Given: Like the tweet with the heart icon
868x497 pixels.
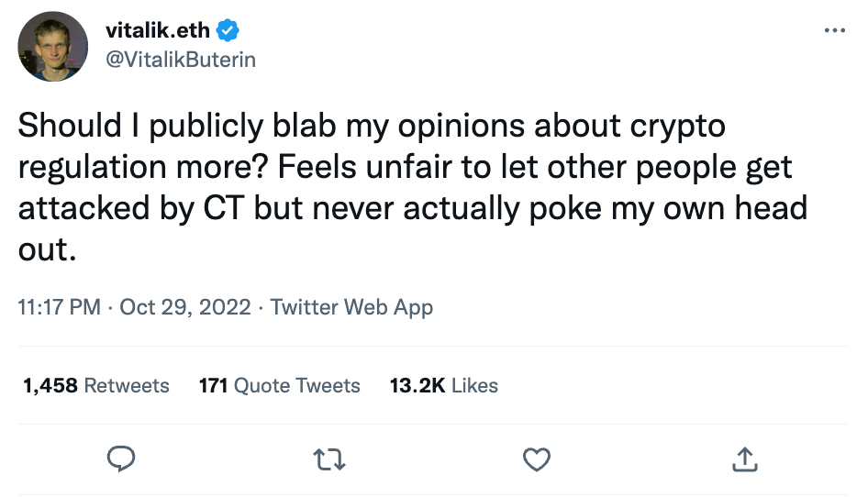Looking at the screenshot, I should pyautogui.click(x=537, y=458).
